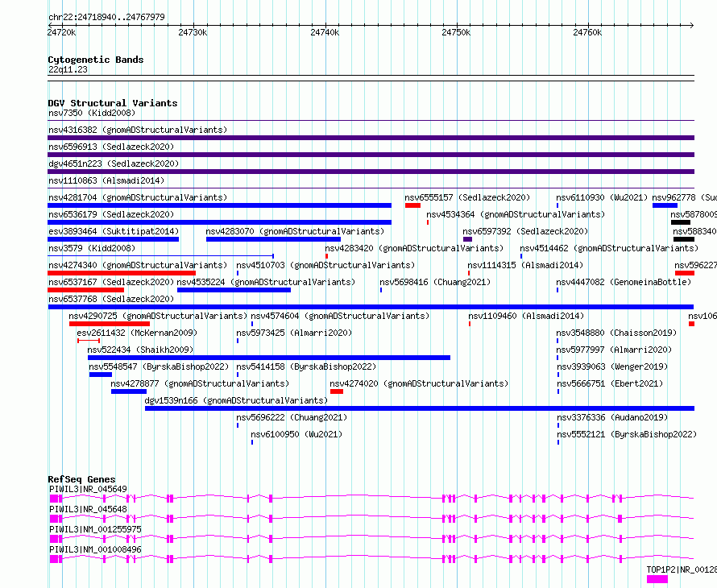Select the nsv4283070 blue variant bar
Screen dimensions: 717x588
(x=273, y=239)
